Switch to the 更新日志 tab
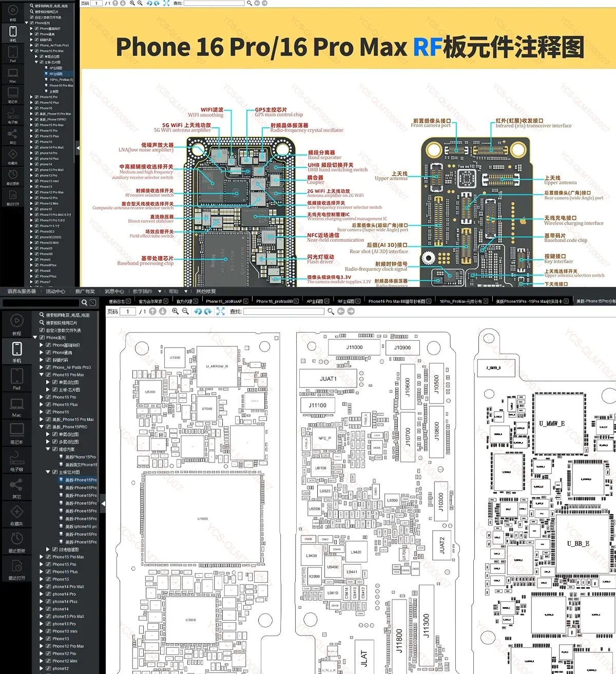Viewport: 616px width, 674px height. pyautogui.click(x=117, y=301)
